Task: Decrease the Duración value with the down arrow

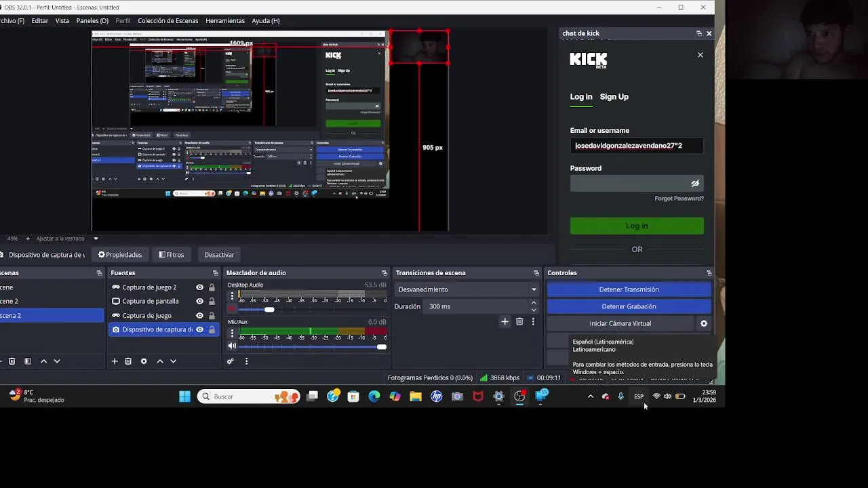Action: pyautogui.click(x=534, y=310)
